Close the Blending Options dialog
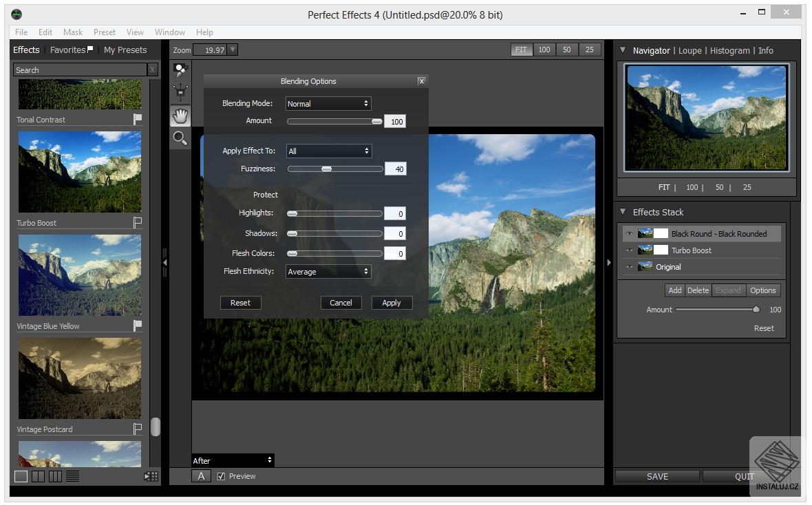812x505 pixels. 421,81
